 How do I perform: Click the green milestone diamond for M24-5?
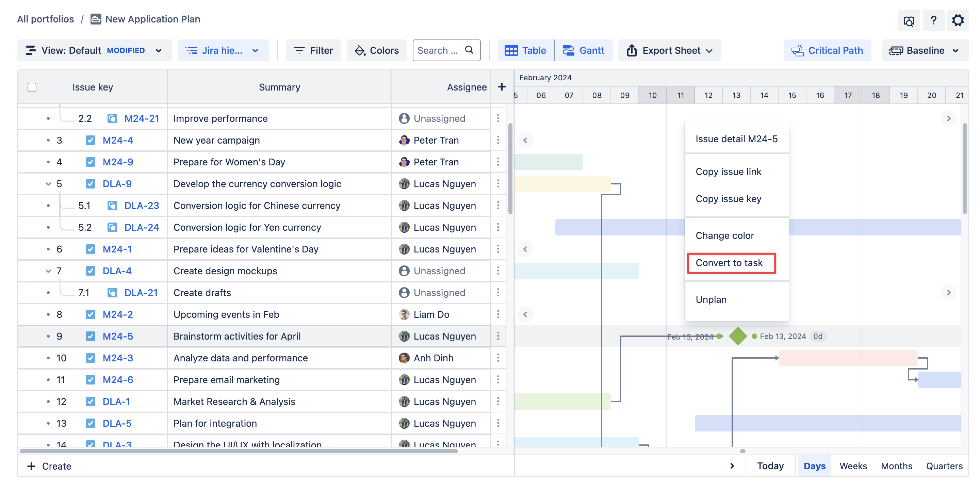pos(738,336)
